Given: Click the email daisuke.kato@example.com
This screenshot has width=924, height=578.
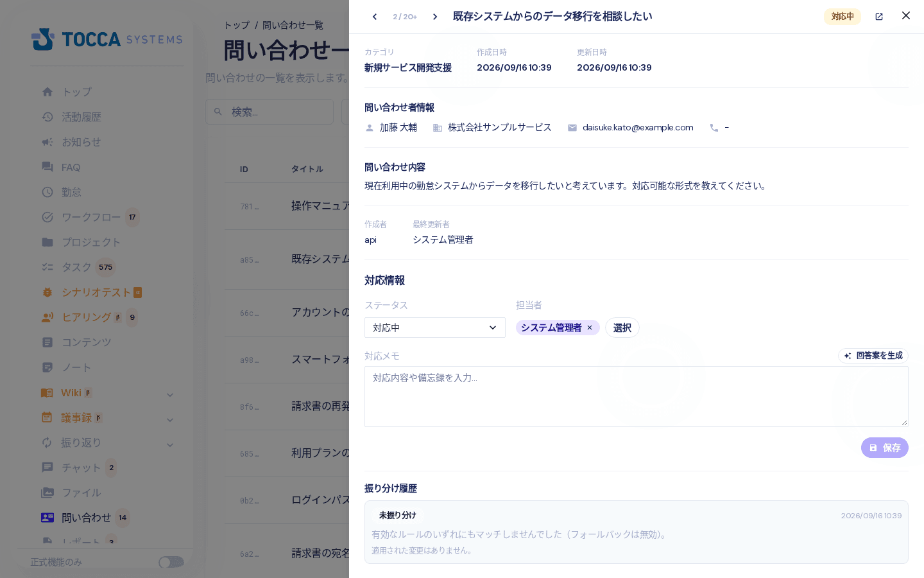Looking at the screenshot, I should point(638,128).
